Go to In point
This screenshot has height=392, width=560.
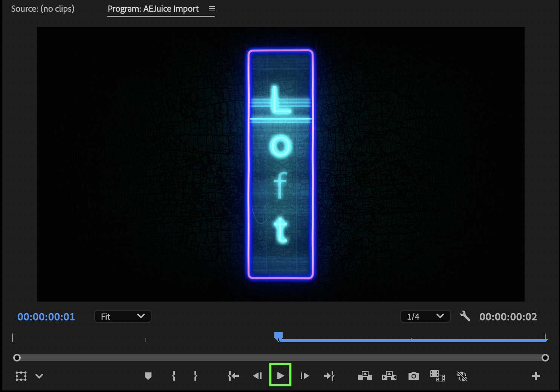(x=233, y=376)
